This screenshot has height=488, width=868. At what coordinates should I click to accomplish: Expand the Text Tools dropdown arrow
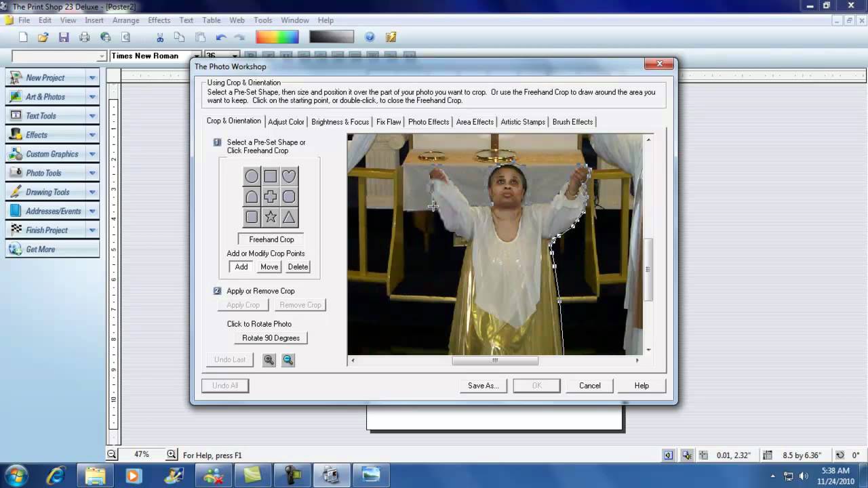(x=92, y=116)
